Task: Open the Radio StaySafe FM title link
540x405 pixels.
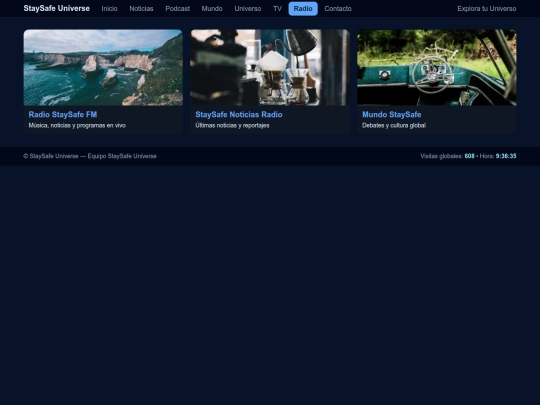Action: click(x=63, y=114)
